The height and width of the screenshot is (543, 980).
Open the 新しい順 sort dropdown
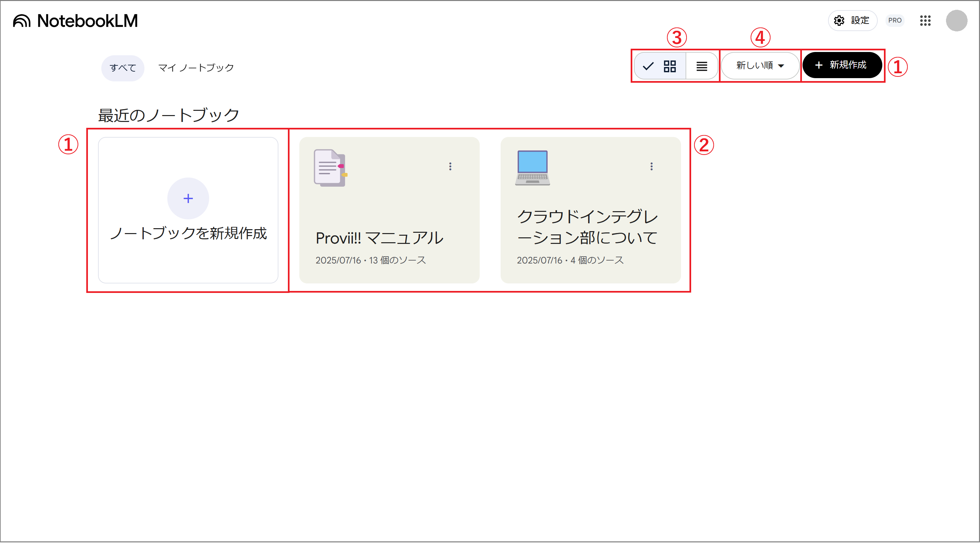(x=760, y=65)
